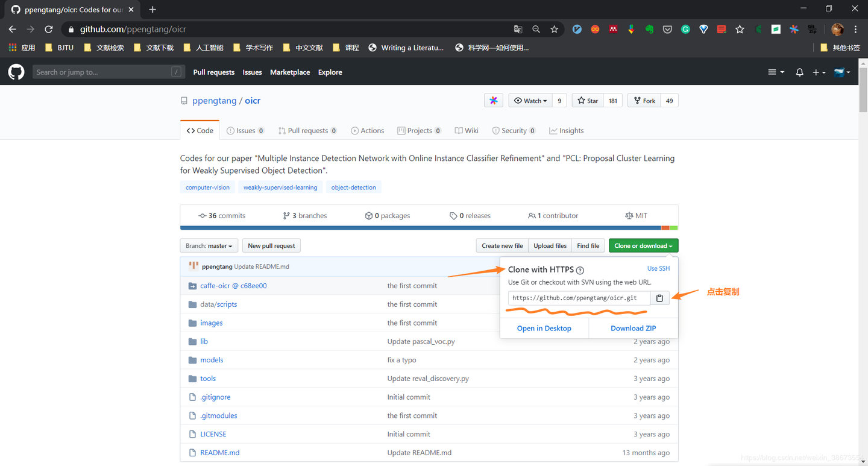Image resolution: width=868 pixels, height=466 pixels.
Task: Copy the clone URL to clipboard
Action: pos(659,298)
